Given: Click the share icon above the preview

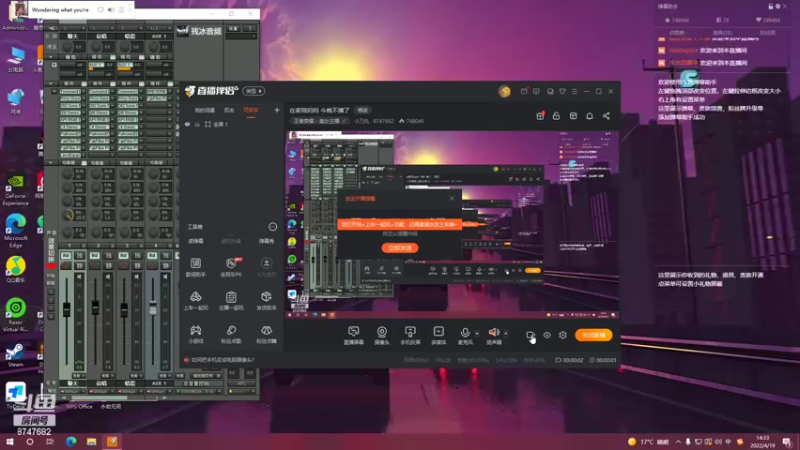Looking at the screenshot, I should 606,116.
